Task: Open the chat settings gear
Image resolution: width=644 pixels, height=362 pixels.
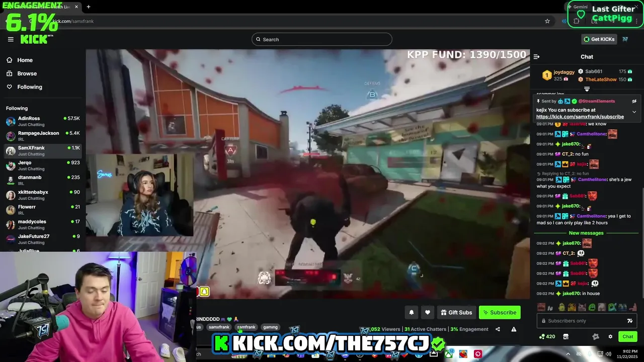Action: [x=610, y=336]
